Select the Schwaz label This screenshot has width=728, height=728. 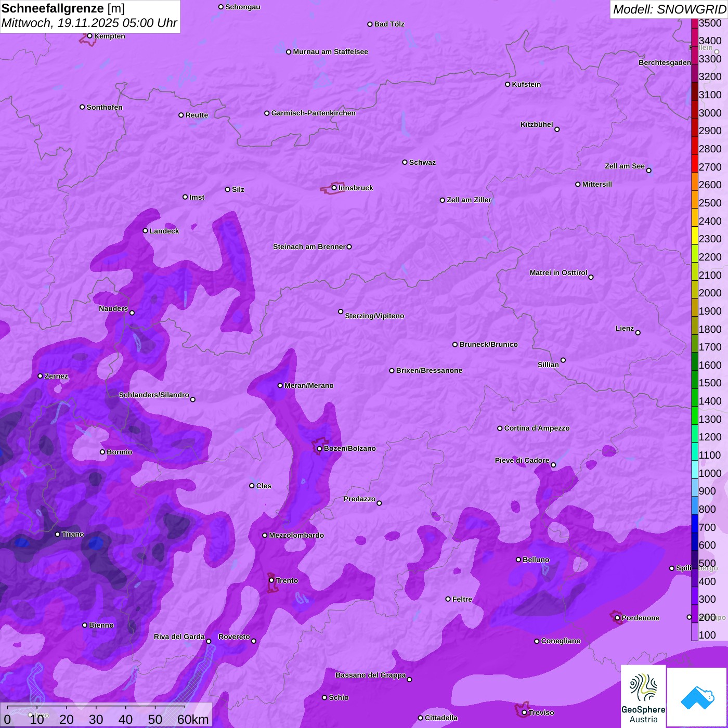(x=422, y=162)
